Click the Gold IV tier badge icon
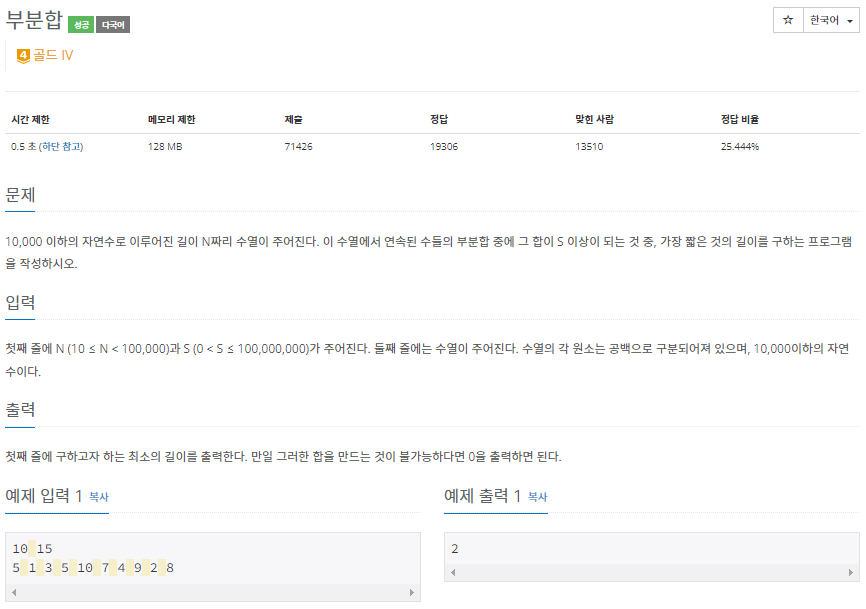Viewport: 866px width, 609px height. click(23, 56)
